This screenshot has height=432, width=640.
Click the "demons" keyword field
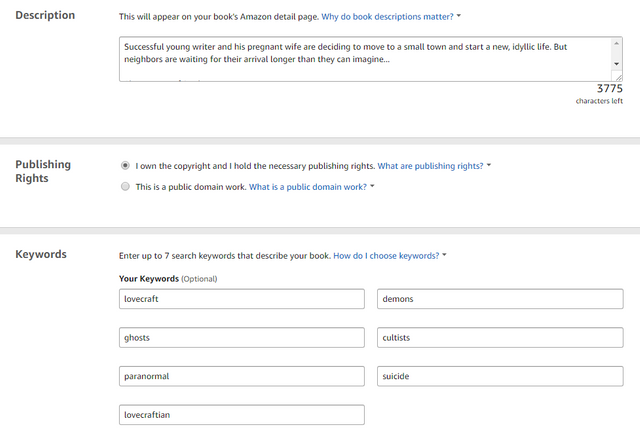point(501,299)
